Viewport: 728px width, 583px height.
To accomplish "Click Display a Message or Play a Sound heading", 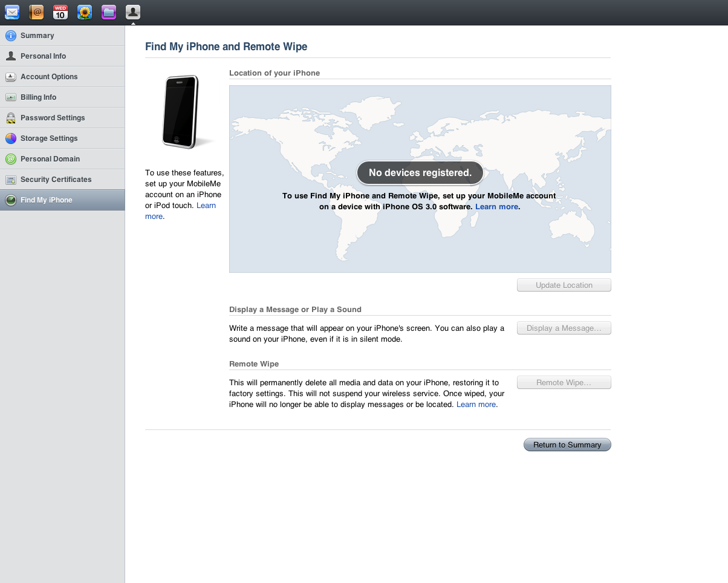I will click(295, 310).
